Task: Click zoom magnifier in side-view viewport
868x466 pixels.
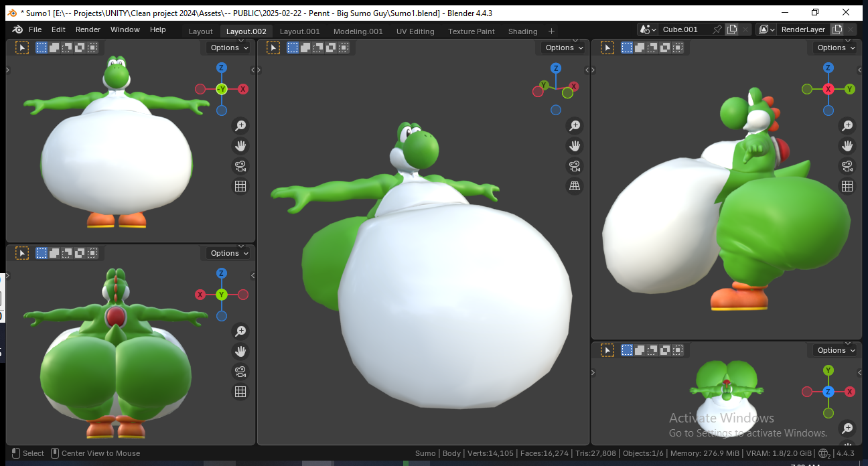Action: pyautogui.click(x=847, y=125)
